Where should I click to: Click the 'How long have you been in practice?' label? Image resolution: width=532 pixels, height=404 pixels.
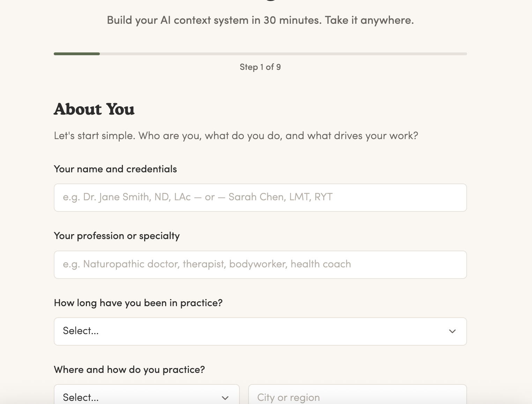click(138, 303)
